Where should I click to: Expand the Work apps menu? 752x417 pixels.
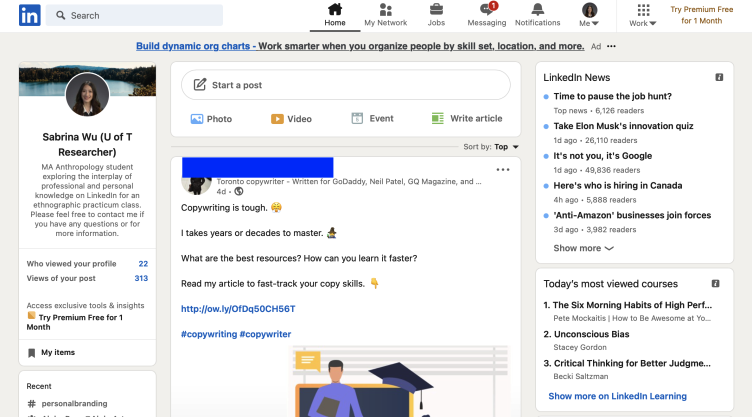point(643,15)
